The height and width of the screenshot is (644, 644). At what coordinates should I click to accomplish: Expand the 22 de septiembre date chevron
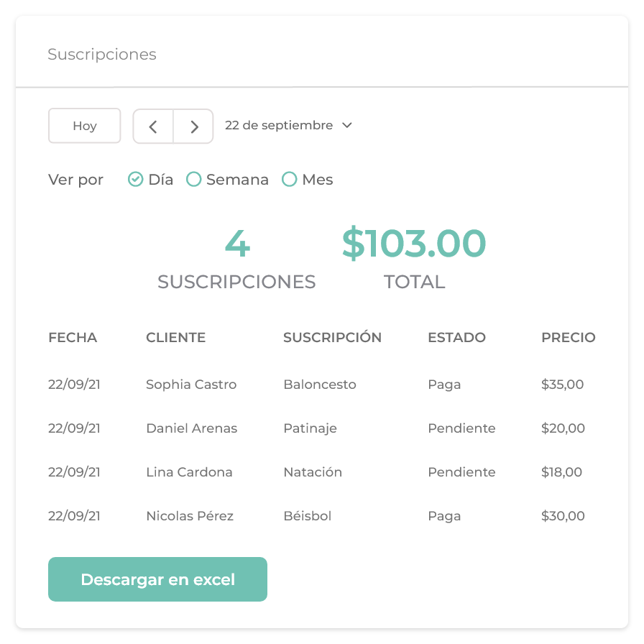click(x=347, y=125)
